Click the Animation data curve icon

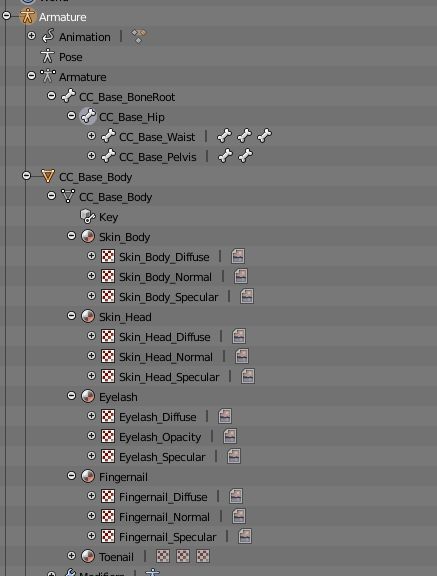(48, 36)
